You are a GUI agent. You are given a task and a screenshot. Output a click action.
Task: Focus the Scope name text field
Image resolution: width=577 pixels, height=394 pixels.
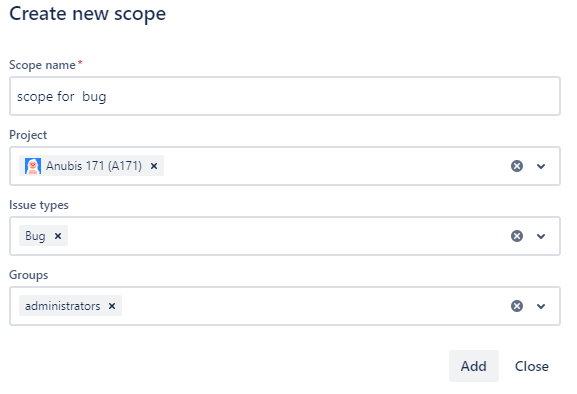click(285, 96)
